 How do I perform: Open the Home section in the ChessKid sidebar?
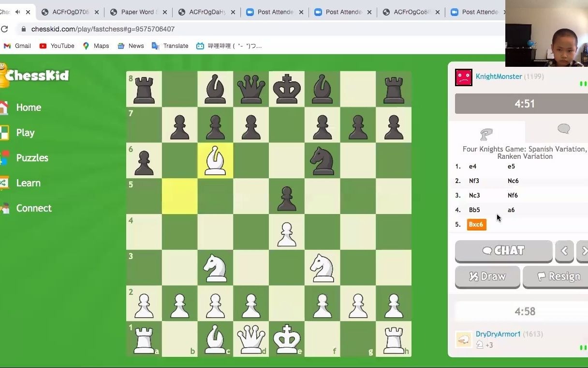tap(29, 107)
